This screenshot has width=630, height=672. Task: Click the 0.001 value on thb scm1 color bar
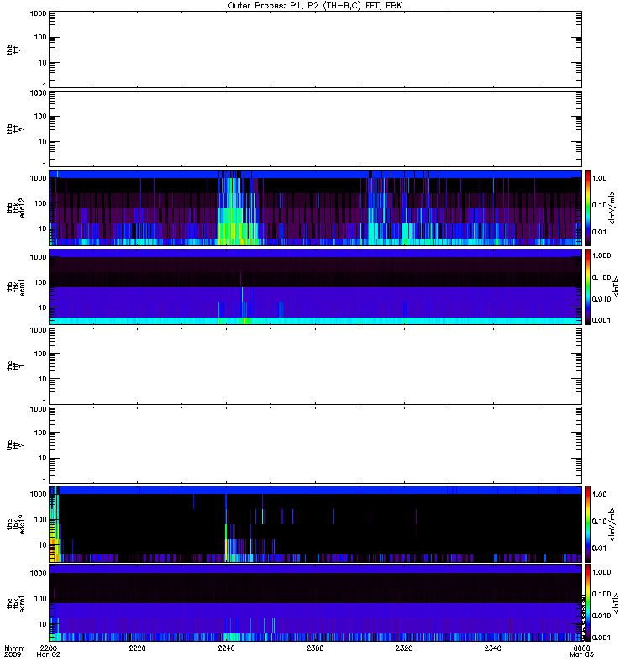point(601,320)
